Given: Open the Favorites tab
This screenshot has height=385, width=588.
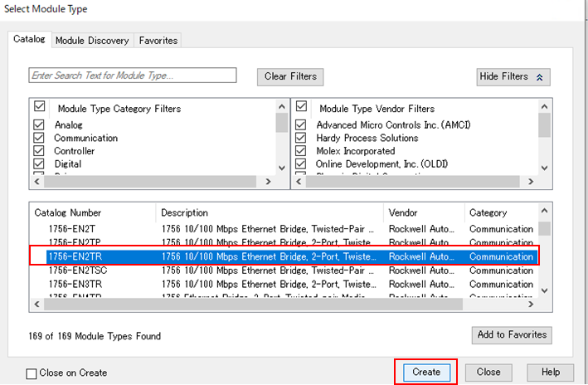Looking at the screenshot, I should [158, 40].
